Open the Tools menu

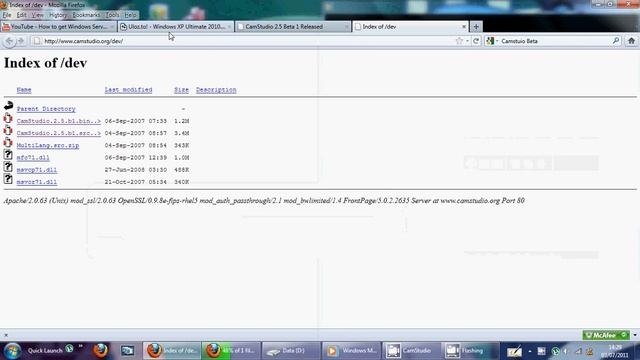coord(112,15)
